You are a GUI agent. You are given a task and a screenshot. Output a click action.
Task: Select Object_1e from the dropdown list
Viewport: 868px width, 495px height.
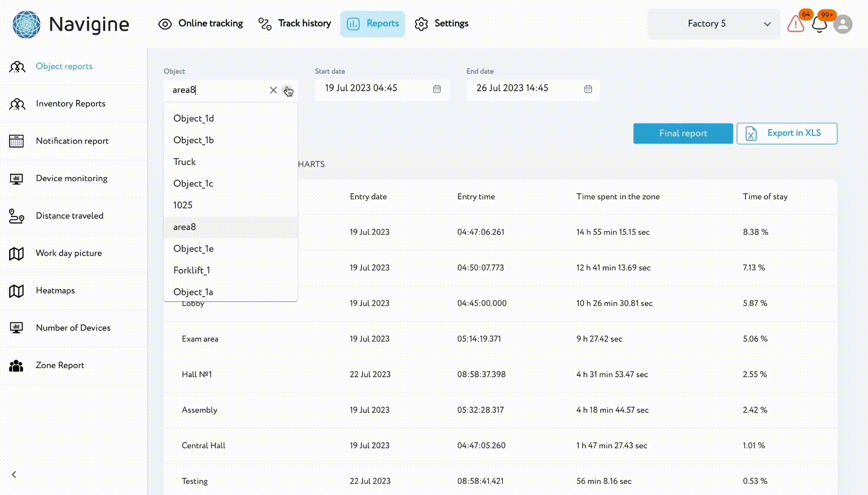pos(230,249)
